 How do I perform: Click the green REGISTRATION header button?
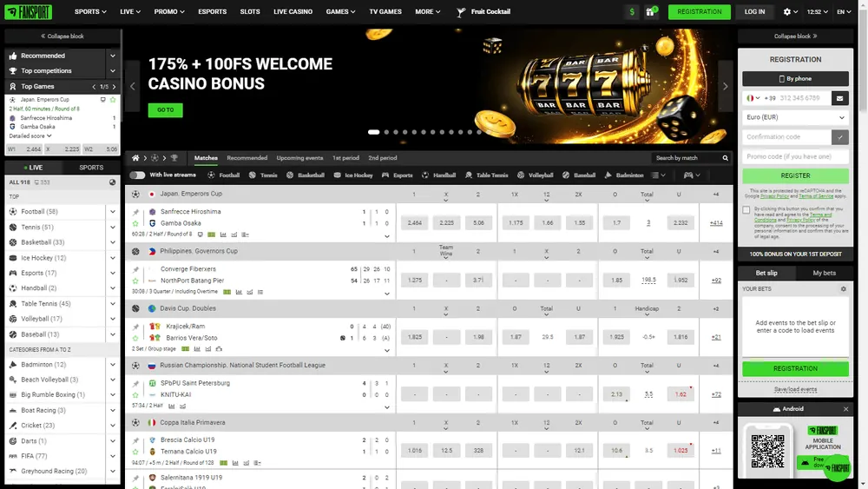(699, 11)
